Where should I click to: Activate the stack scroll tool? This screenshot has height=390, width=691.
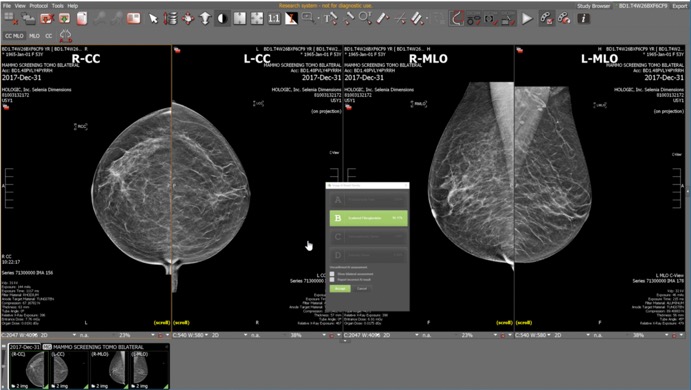pos(171,19)
